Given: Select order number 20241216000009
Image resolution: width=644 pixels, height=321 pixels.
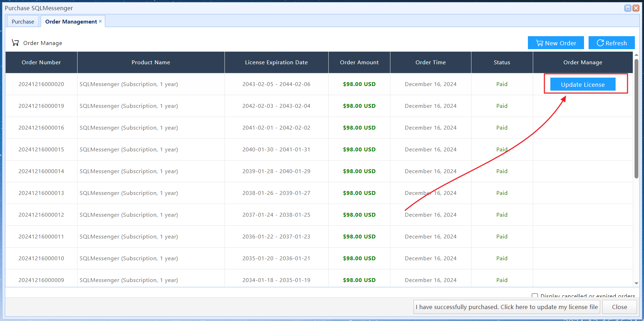Looking at the screenshot, I should click(41, 280).
